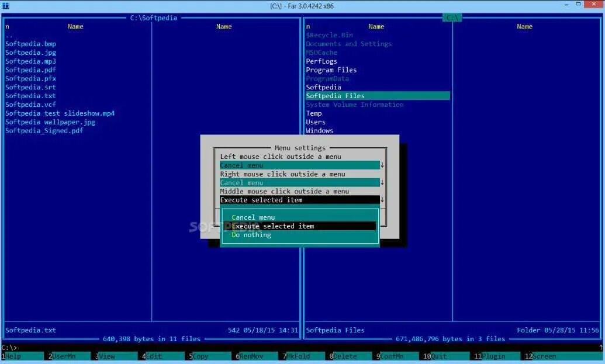Viewport: 605px width, 364px height.
Task: Select Softpedia.srt in left panel
Action: (30, 87)
